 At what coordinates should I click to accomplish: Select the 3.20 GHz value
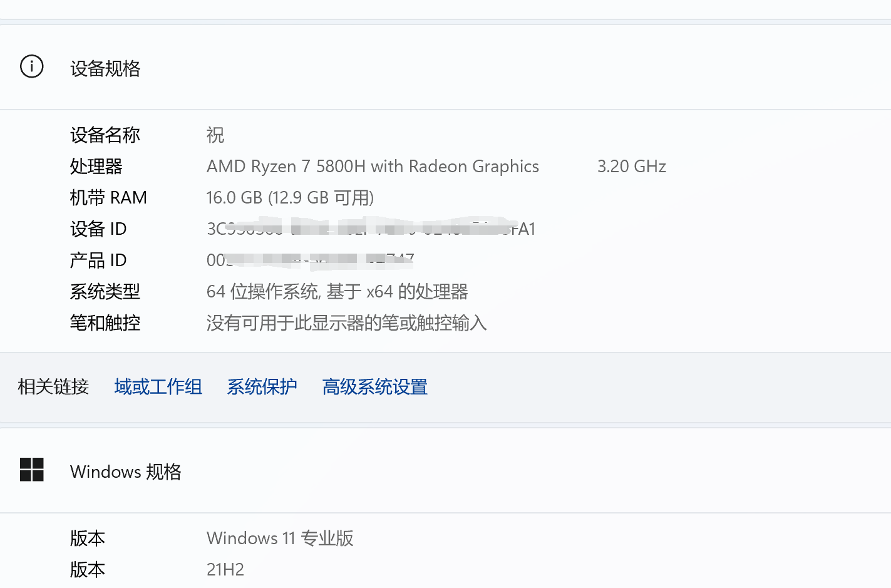[632, 167]
